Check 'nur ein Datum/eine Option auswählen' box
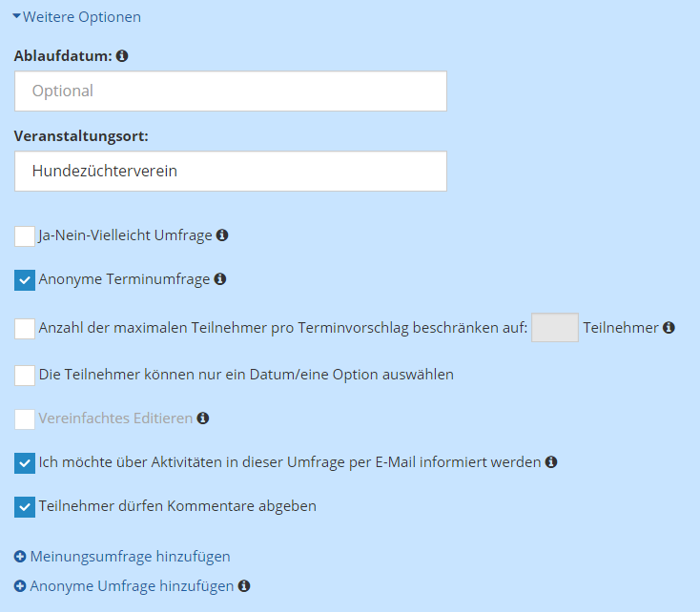Viewport: 700px width, 612px height. coord(25,375)
